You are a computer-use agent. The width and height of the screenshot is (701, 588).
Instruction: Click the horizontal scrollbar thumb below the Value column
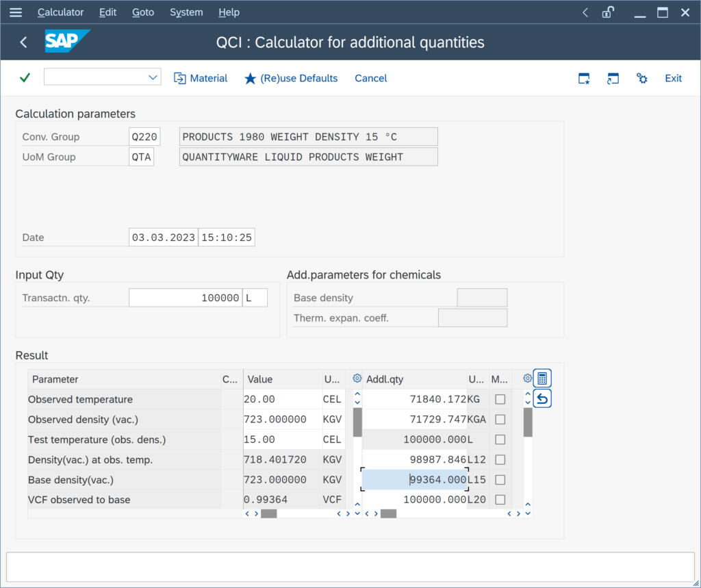tap(268, 514)
